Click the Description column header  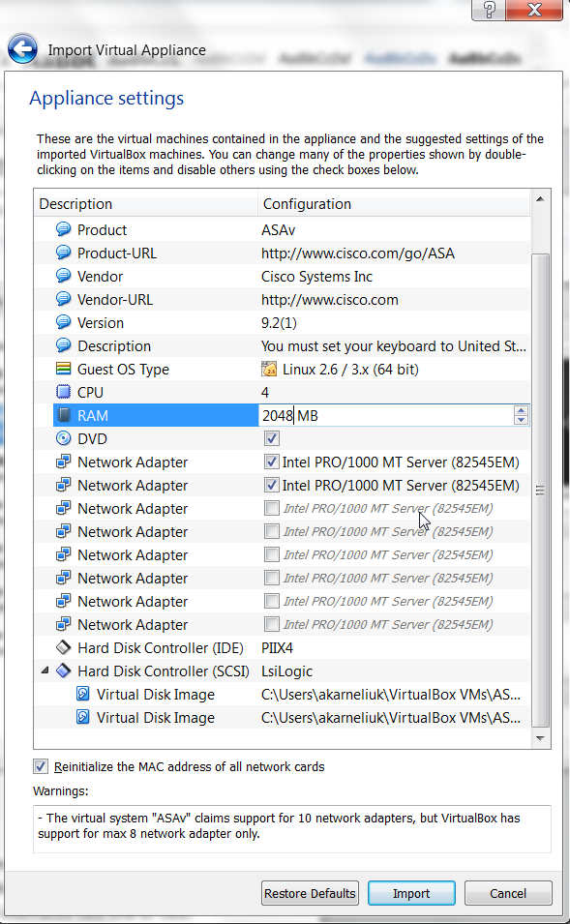coord(145,204)
